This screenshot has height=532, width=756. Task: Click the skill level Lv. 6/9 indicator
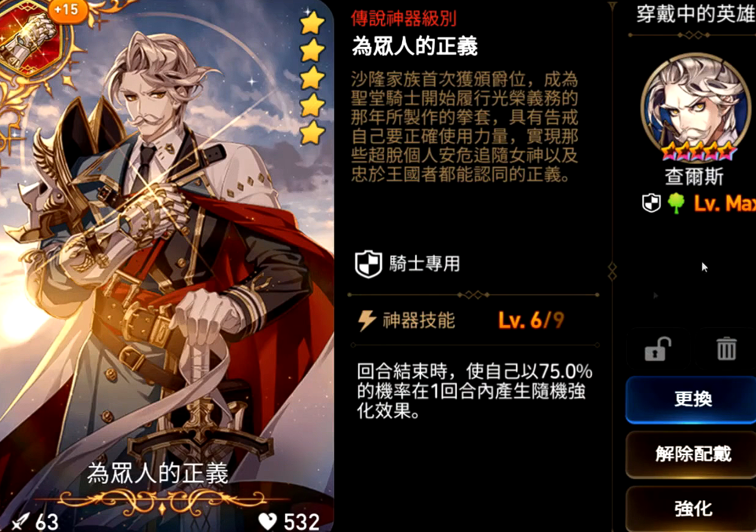(531, 321)
